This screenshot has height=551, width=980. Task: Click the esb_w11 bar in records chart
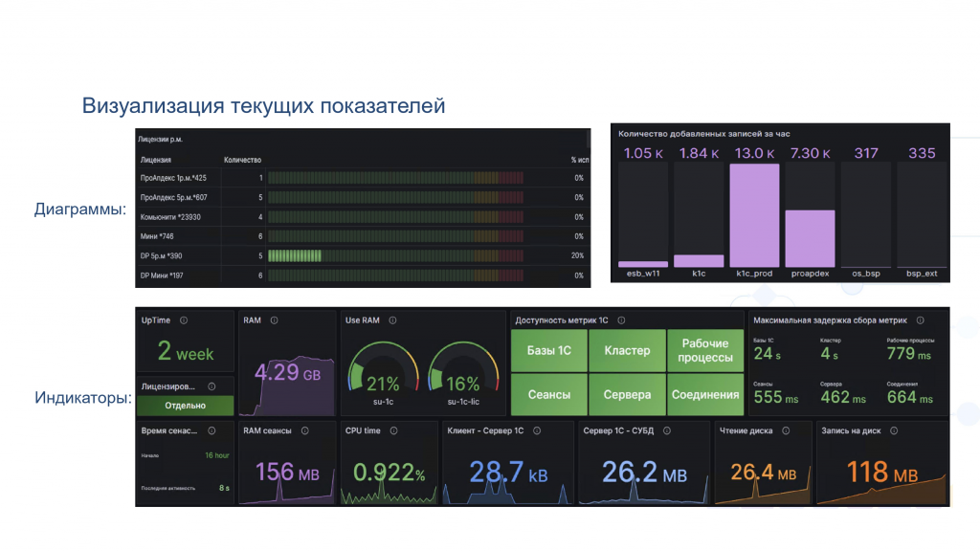pos(643,264)
